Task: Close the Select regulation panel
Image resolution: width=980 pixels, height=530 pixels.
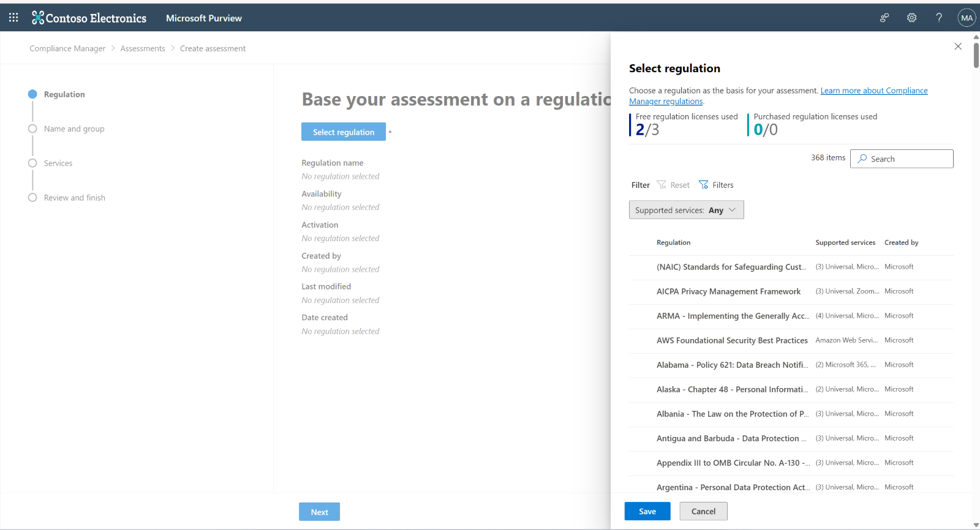Action: click(958, 47)
